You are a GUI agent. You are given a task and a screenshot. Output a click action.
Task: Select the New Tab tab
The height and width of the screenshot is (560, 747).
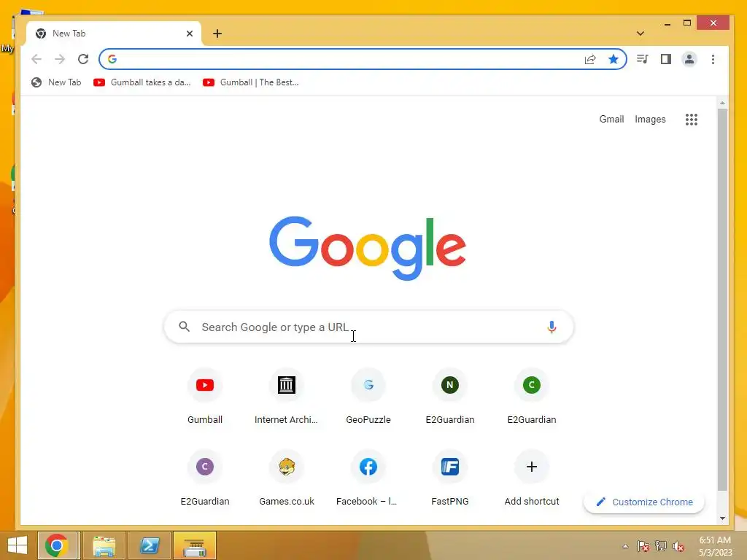click(115, 34)
